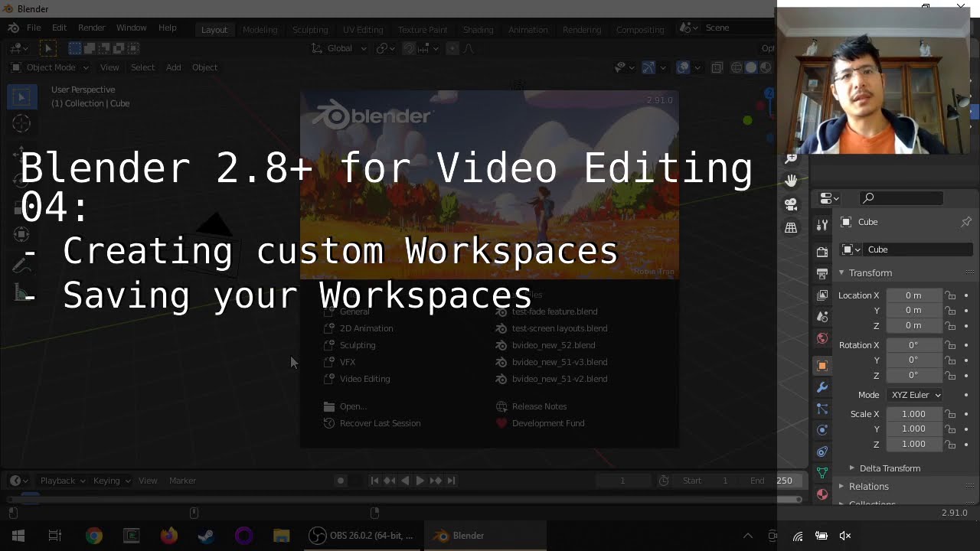Open the World properties tab (red globe)
This screenshot has width=980, height=551.
(x=822, y=337)
